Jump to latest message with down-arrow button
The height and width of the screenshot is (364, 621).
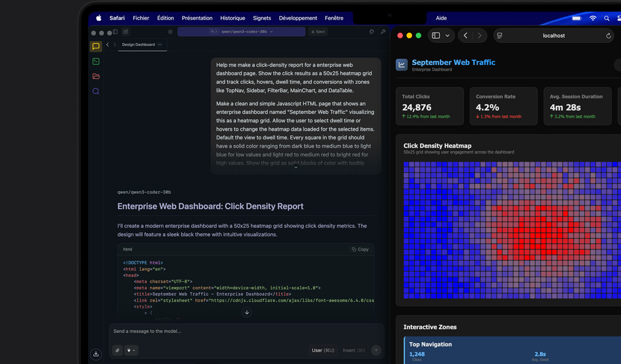click(247, 312)
